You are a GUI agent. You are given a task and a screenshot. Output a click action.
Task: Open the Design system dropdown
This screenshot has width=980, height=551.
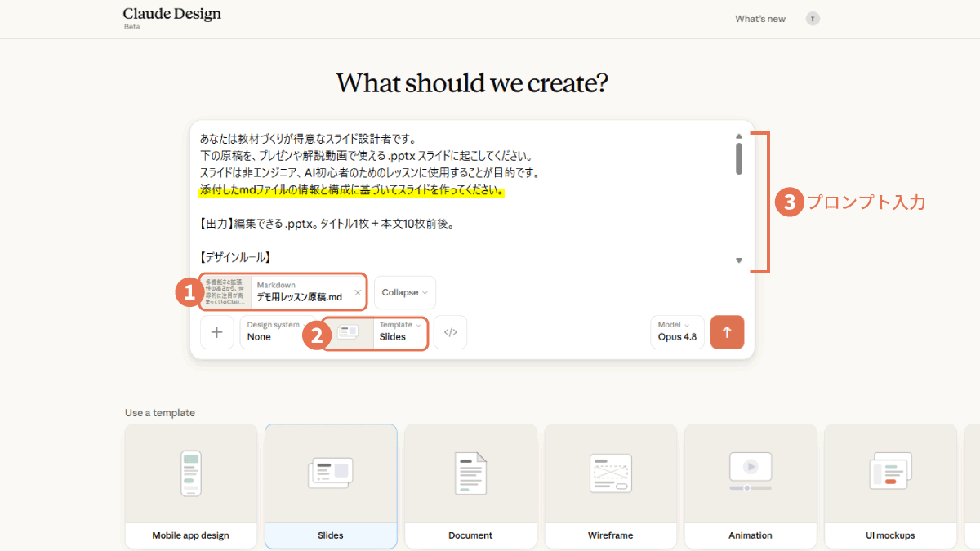[277, 332]
